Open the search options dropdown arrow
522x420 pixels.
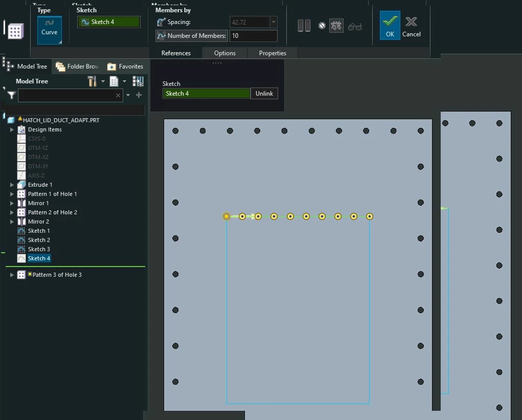pyautogui.click(x=128, y=95)
